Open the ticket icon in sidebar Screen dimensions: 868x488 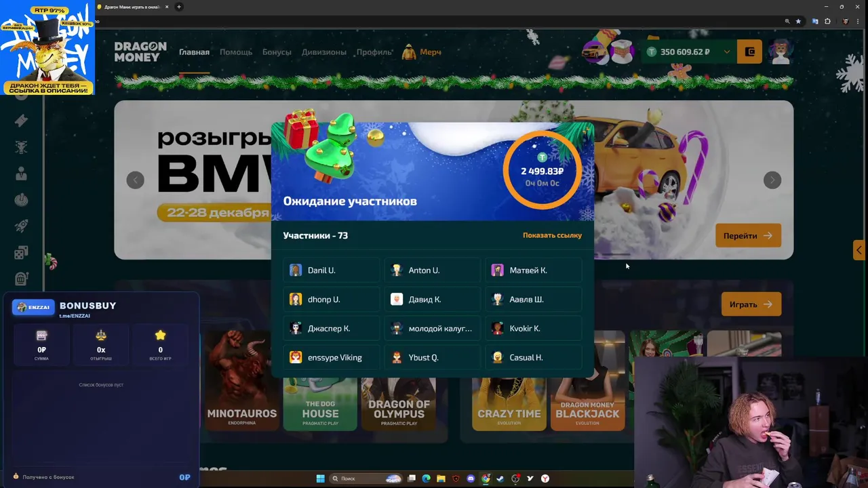[21, 121]
